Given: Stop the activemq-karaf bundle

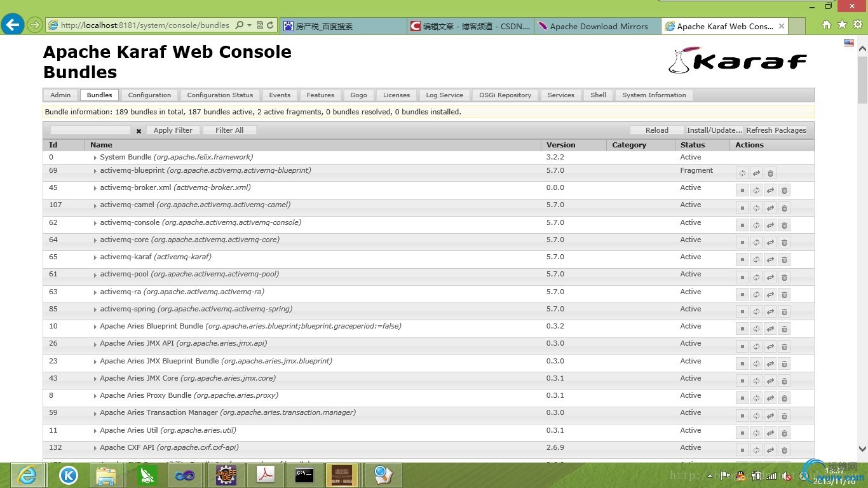Looking at the screenshot, I should pyautogui.click(x=742, y=260).
